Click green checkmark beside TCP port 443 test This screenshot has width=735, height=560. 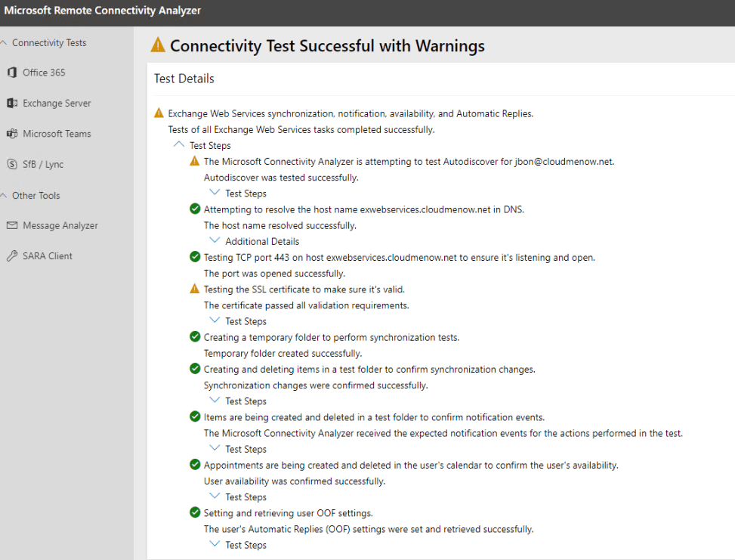pos(195,258)
